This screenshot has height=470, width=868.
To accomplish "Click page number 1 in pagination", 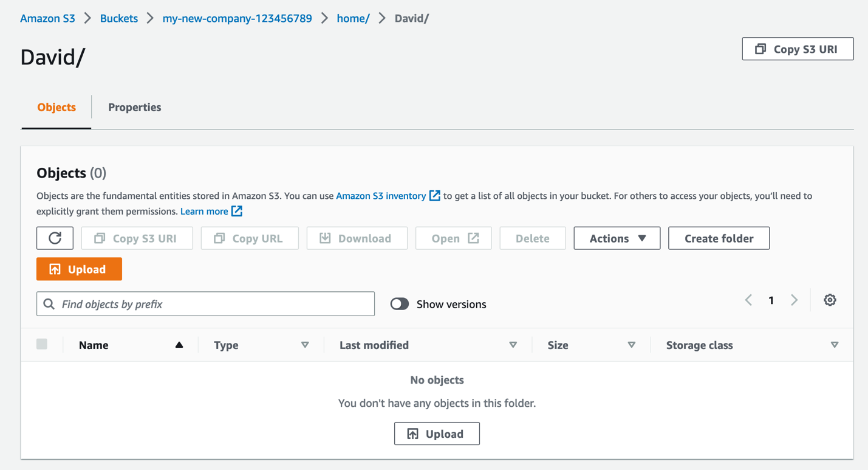I will [771, 300].
